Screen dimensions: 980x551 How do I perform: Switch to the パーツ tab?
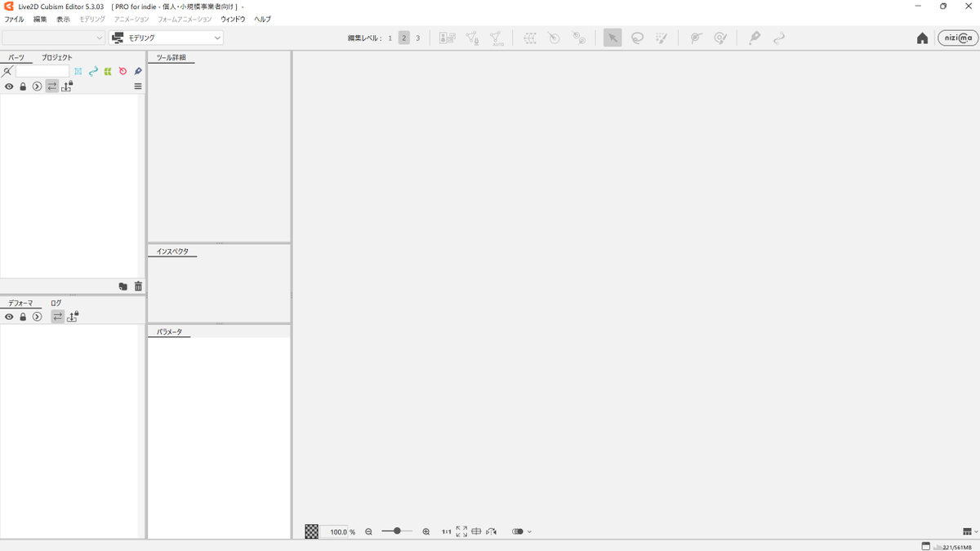(x=16, y=58)
